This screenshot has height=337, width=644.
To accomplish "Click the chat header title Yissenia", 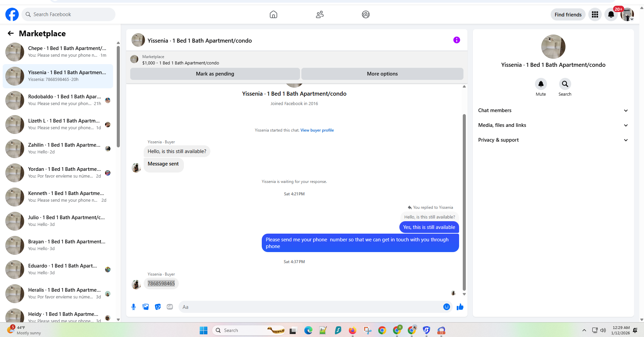I will [x=200, y=41].
